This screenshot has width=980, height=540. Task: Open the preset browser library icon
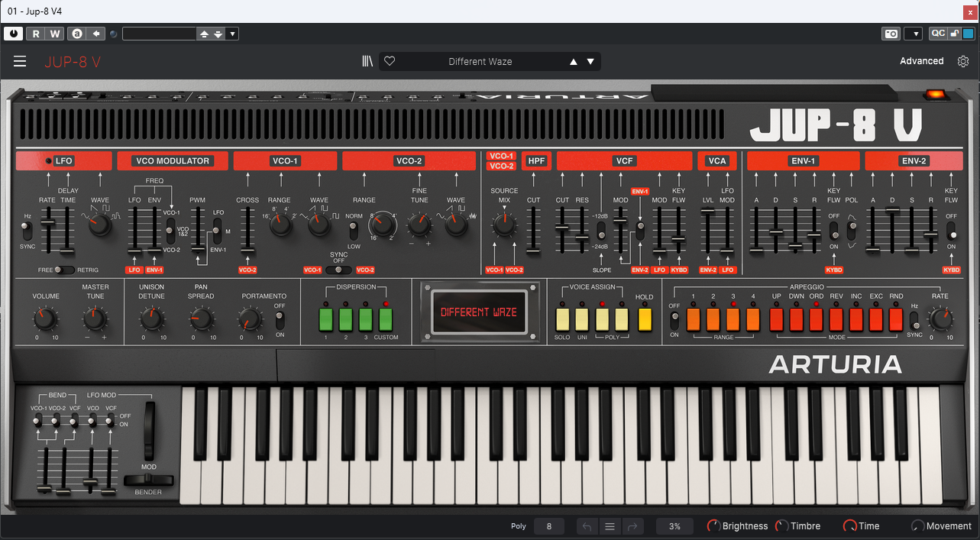coord(367,61)
